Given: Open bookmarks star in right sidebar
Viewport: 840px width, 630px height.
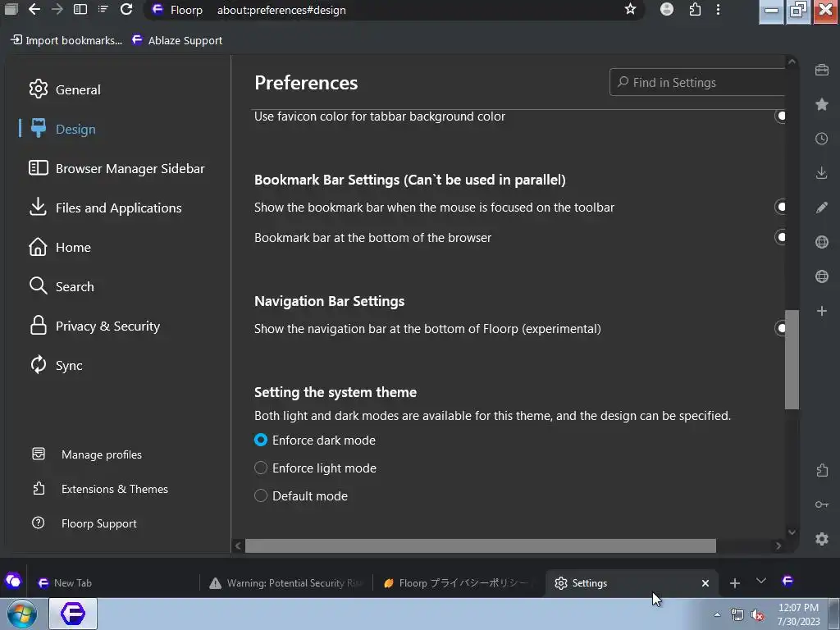Looking at the screenshot, I should click(822, 104).
